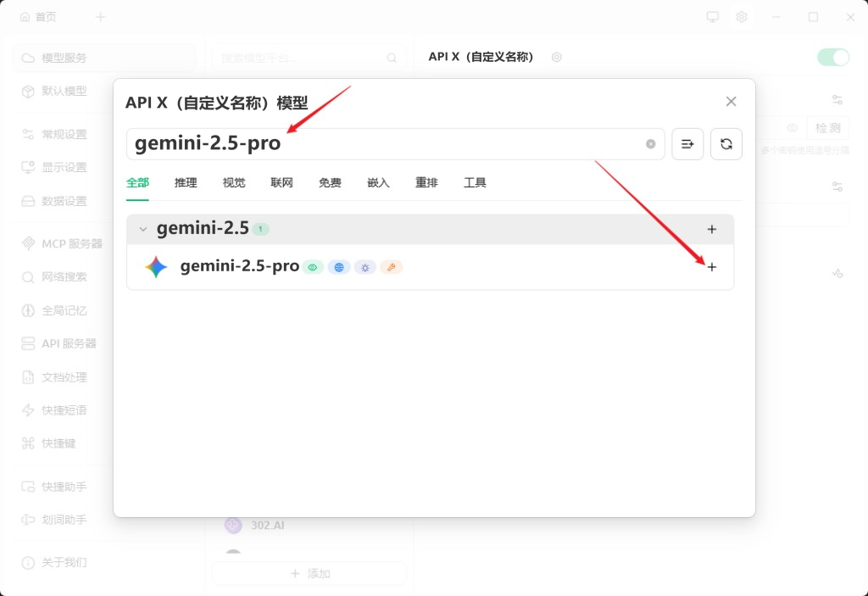Switch to the 工具 tab
868x596 pixels.
click(x=475, y=183)
